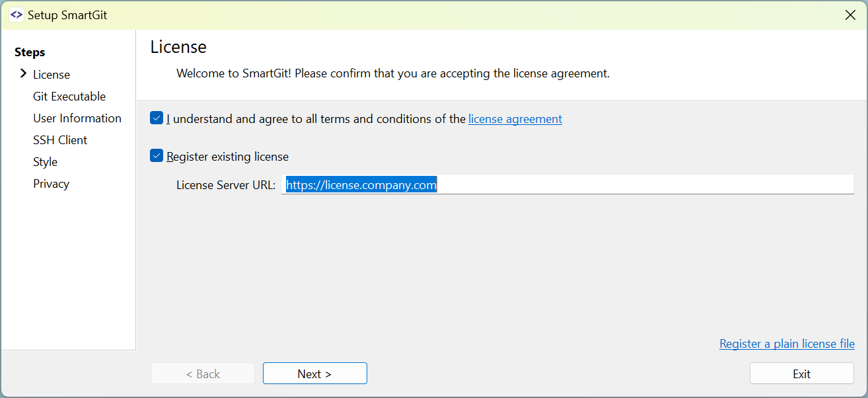Disable the Register existing license checkbox

[157, 155]
